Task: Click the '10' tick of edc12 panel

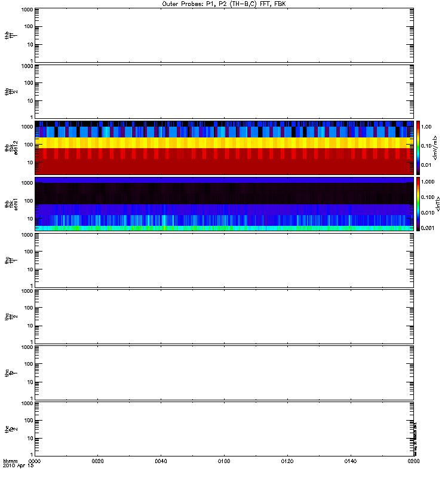Action: [30, 163]
